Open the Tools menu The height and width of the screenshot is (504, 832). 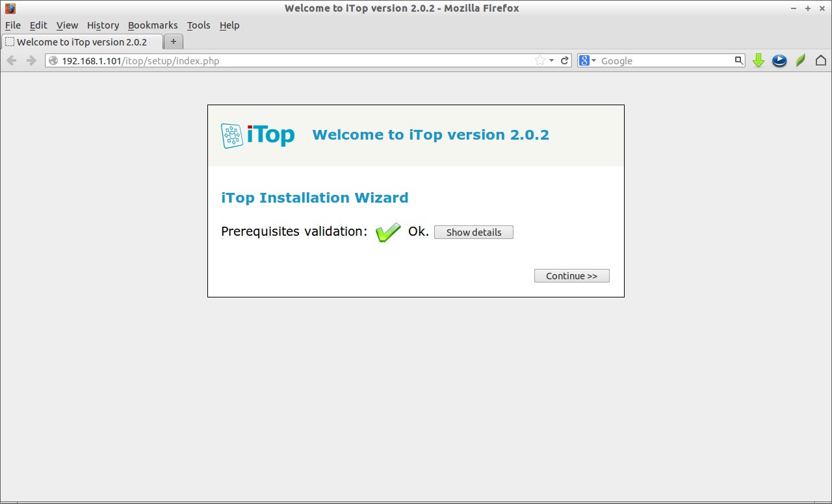pos(198,25)
